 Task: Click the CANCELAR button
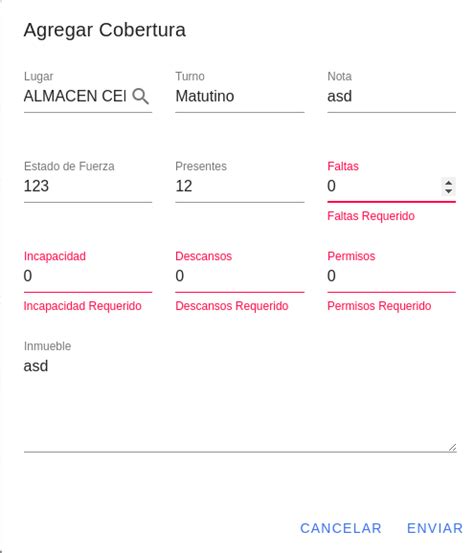341,528
